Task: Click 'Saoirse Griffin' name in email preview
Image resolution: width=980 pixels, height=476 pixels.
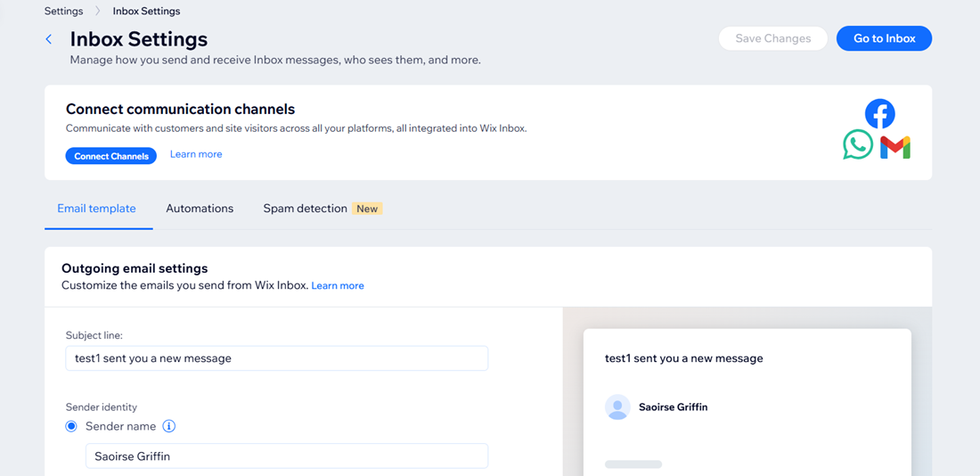Action: (x=674, y=407)
